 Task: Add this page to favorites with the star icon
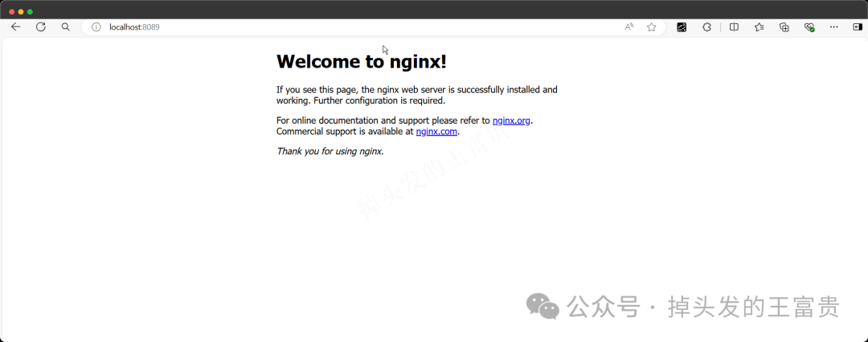652,26
